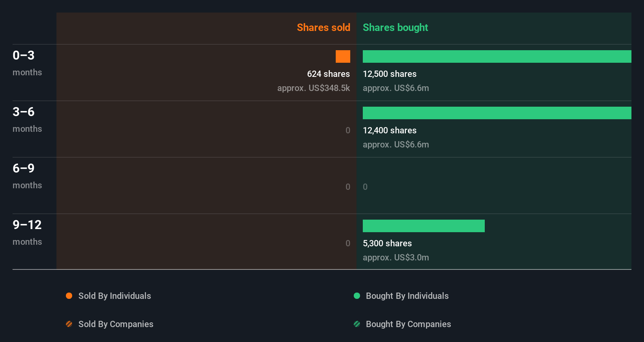Click the sold zero in 3–6 months row
This screenshot has width=644, height=342.
click(x=348, y=130)
